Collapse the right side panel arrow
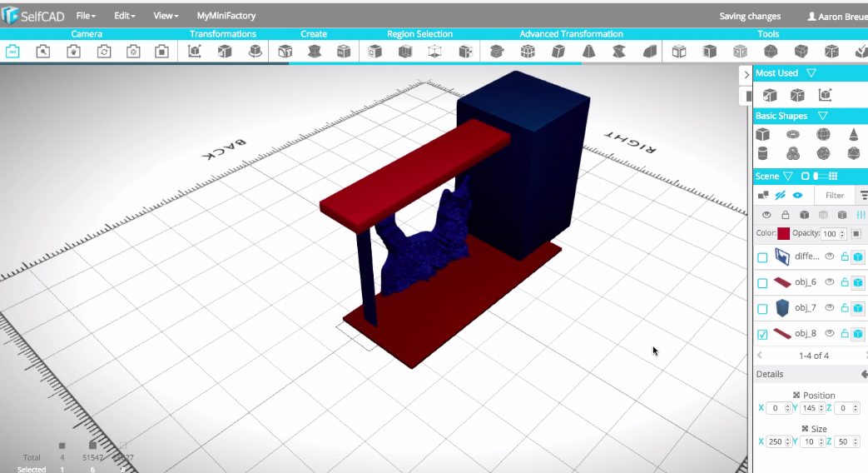 (746, 75)
